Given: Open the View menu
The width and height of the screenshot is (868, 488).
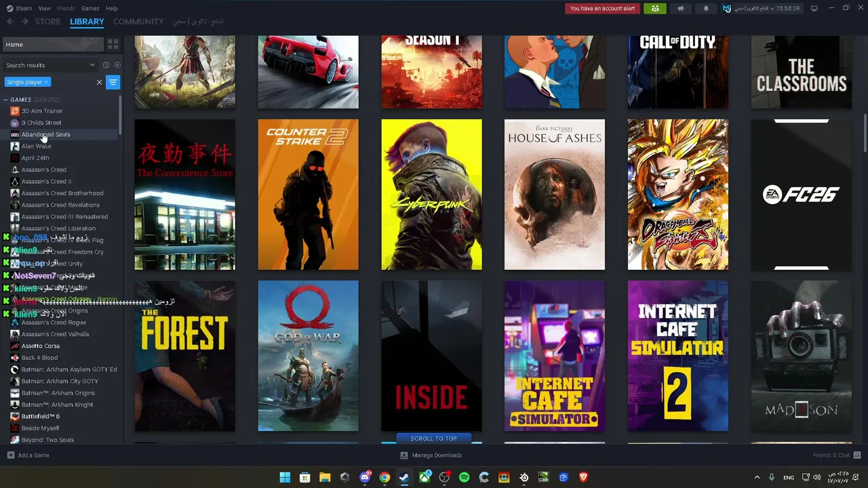Looking at the screenshot, I should pos(44,8).
